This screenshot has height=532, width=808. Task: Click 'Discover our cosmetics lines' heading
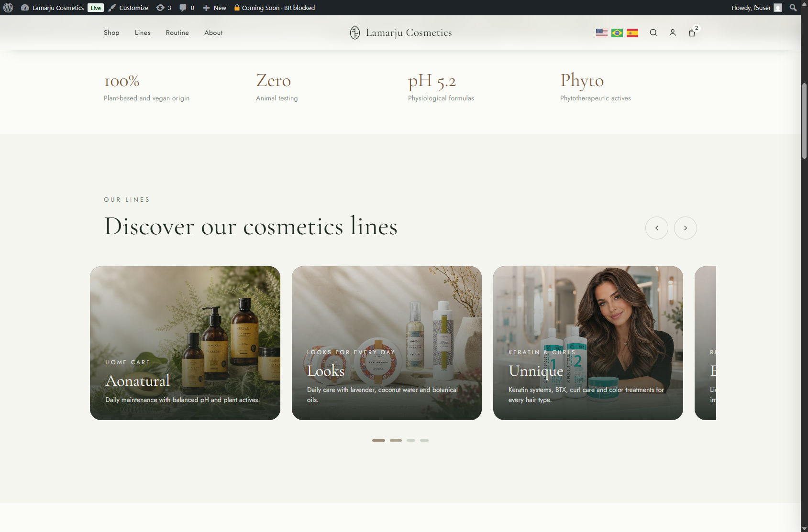click(251, 226)
